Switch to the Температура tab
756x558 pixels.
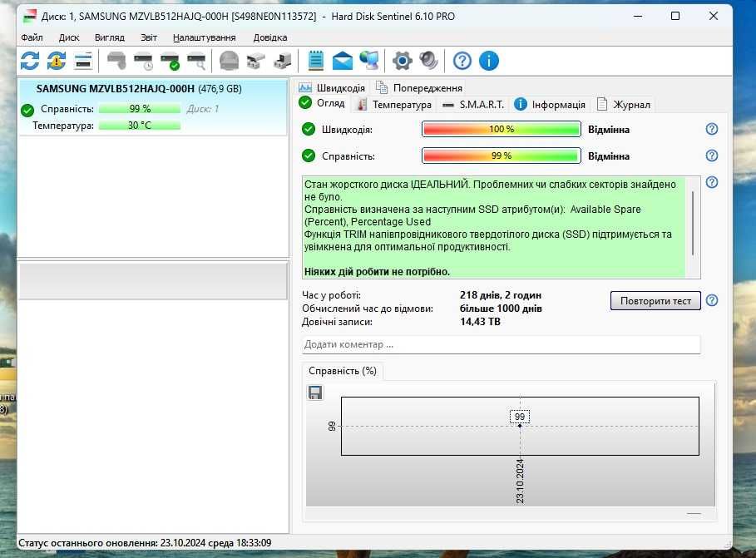click(394, 105)
